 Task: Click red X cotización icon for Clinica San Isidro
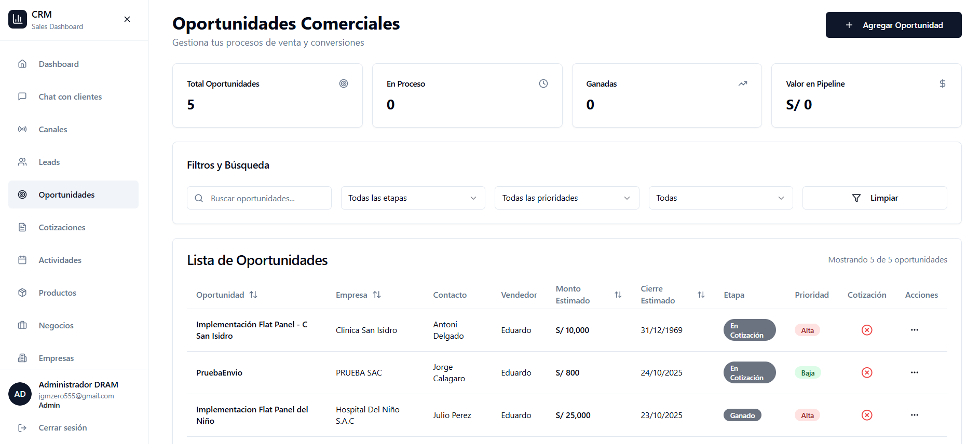(x=866, y=330)
